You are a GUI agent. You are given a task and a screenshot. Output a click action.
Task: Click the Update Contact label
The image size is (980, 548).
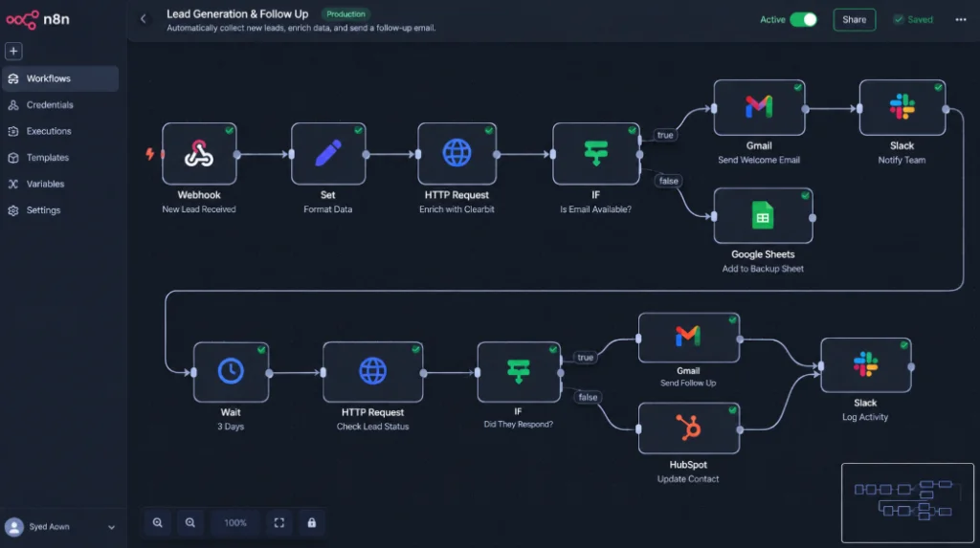click(688, 479)
